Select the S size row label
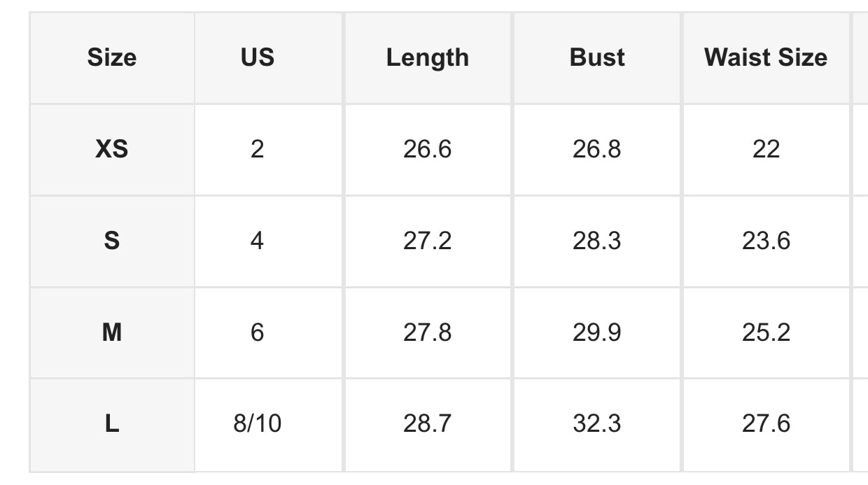Screen dimensions: 868x485 112,241
